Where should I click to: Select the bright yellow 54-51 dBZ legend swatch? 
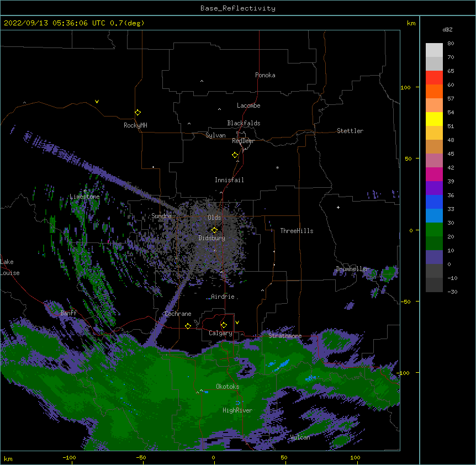pyautogui.click(x=434, y=119)
